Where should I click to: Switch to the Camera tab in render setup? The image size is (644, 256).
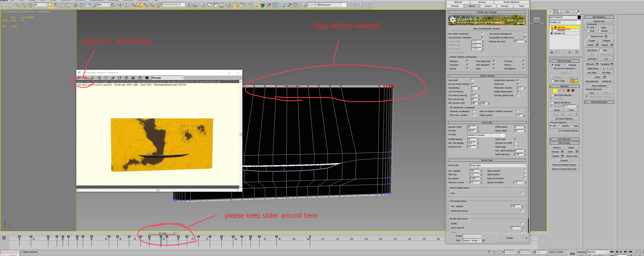coord(488,6)
